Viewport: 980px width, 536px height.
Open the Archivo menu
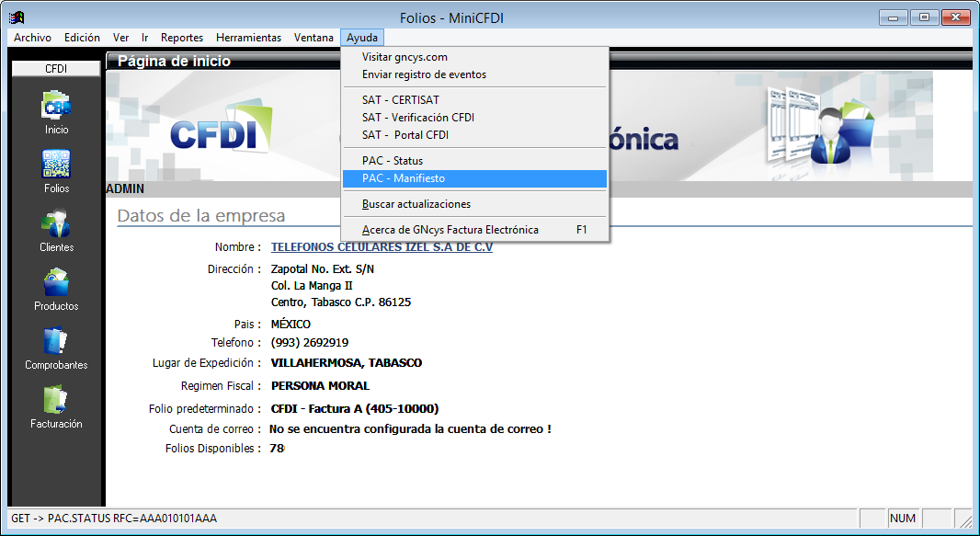32,38
